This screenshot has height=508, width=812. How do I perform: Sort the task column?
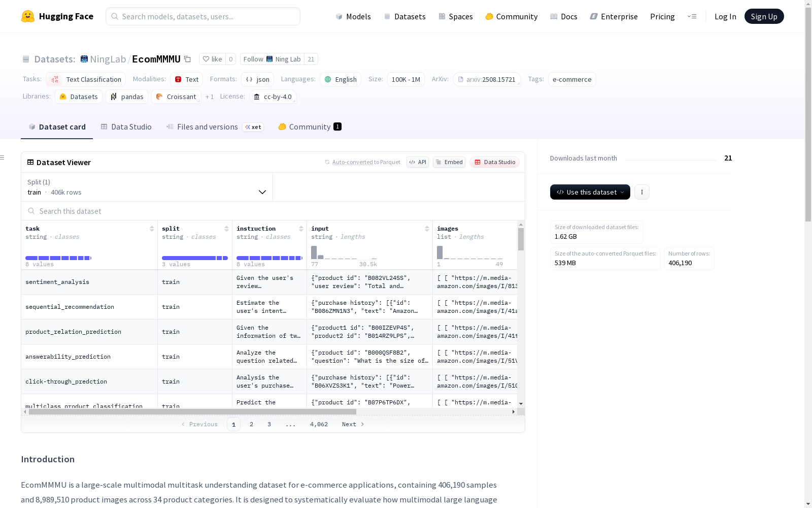(152, 229)
